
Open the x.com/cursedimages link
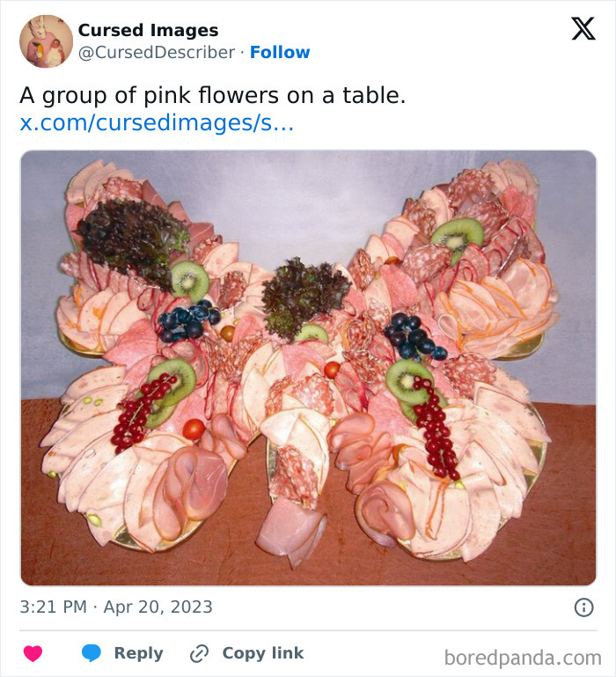coord(157,122)
